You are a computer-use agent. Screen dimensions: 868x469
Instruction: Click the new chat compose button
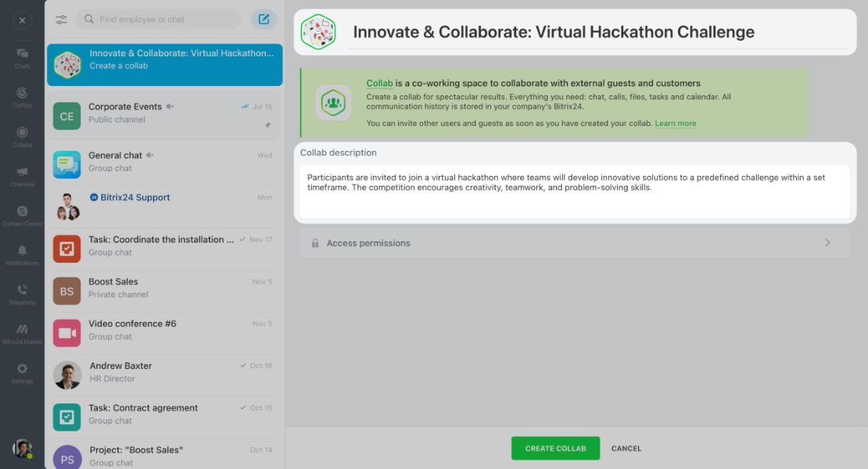(264, 20)
